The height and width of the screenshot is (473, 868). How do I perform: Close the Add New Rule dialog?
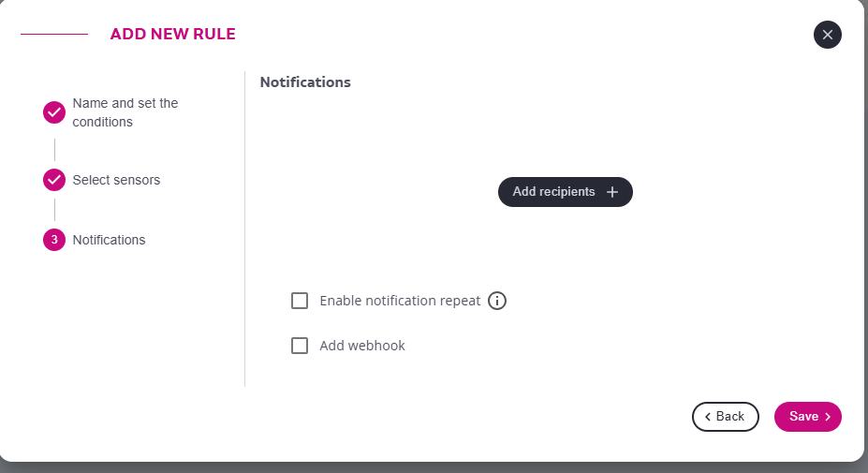click(x=827, y=35)
